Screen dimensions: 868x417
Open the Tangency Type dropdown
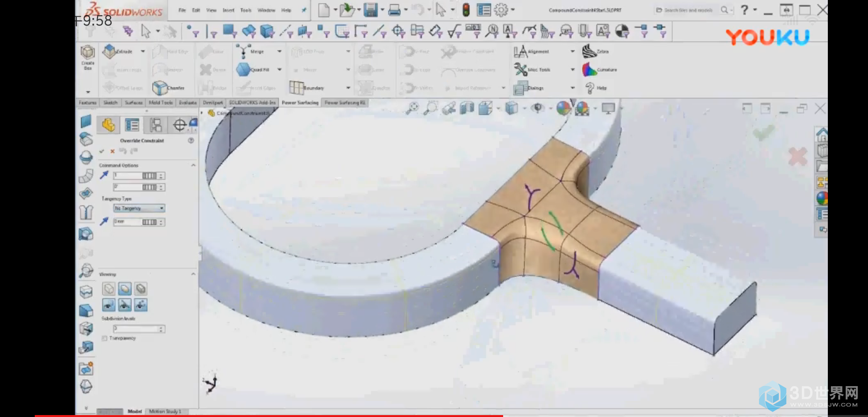click(x=139, y=208)
